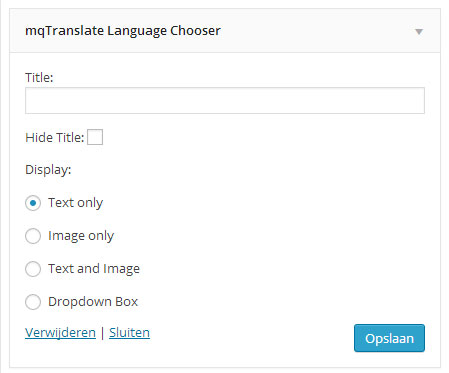Click the 'Text only' option label
Image resolution: width=449 pixels, height=373 pixels.
point(76,203)
